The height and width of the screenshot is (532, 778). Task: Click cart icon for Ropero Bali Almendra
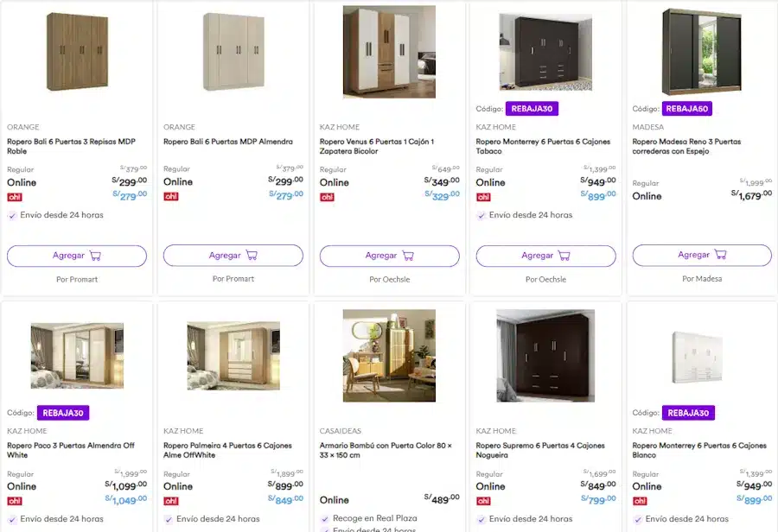[x=252, y=256]
